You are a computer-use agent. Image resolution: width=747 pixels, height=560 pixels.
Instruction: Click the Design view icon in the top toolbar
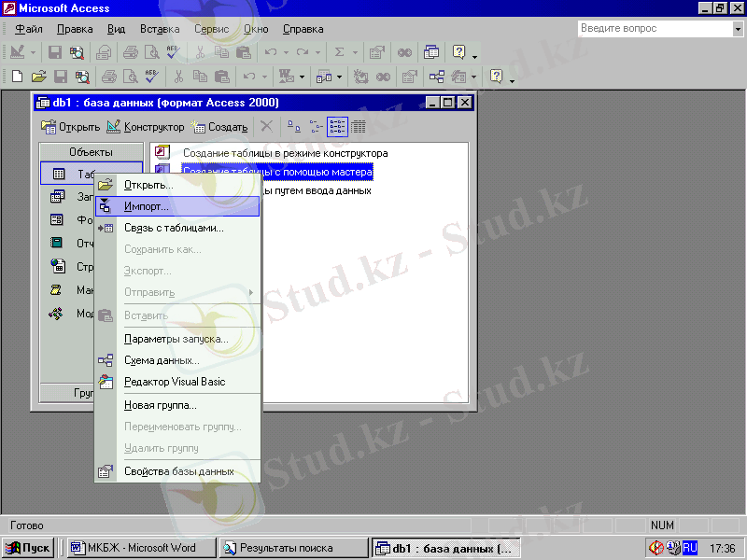[x=17, y=52]
